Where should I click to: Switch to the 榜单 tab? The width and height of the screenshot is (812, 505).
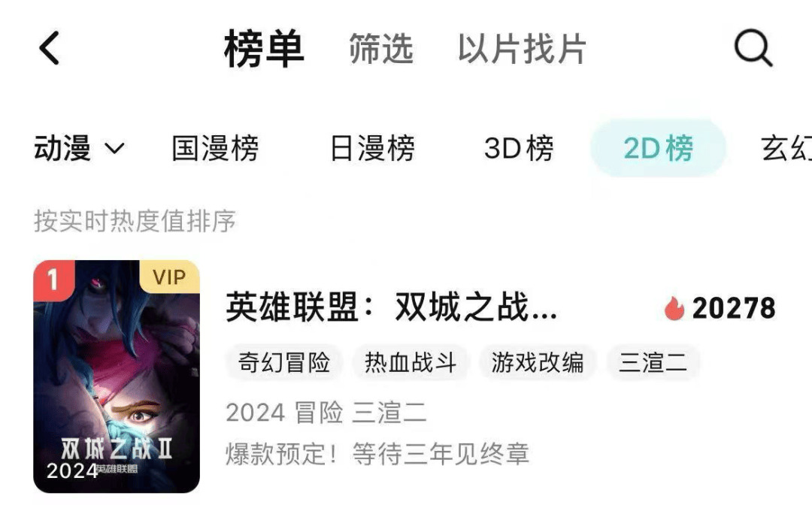pos(264,49)
